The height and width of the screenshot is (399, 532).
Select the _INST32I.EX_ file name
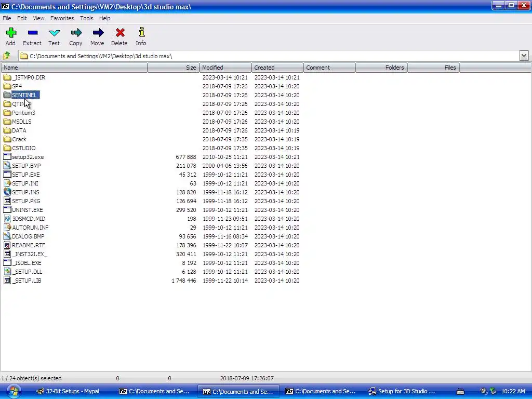tap(30, 254)
